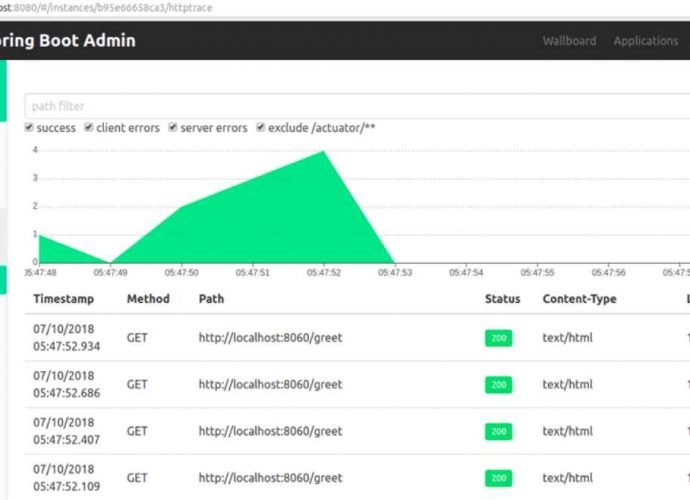Click the browser address bar URL
690x500 pixels.
pos(100,7)
